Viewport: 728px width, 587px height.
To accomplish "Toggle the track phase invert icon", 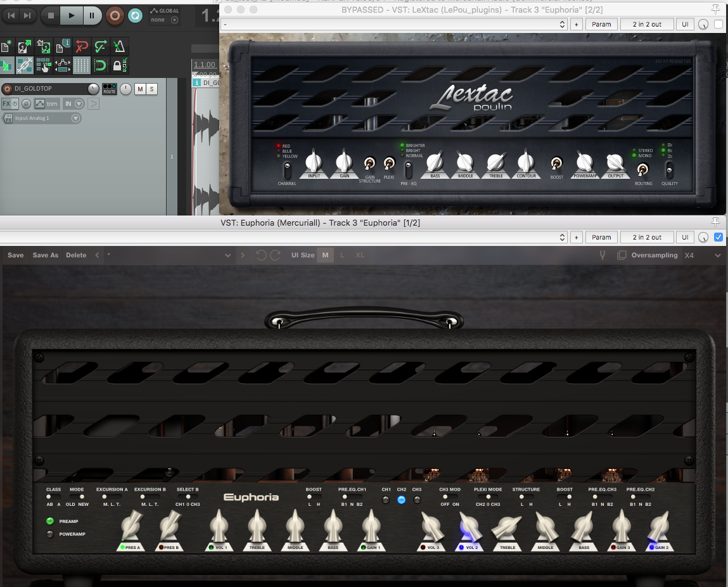I will [x=27, y=103].
